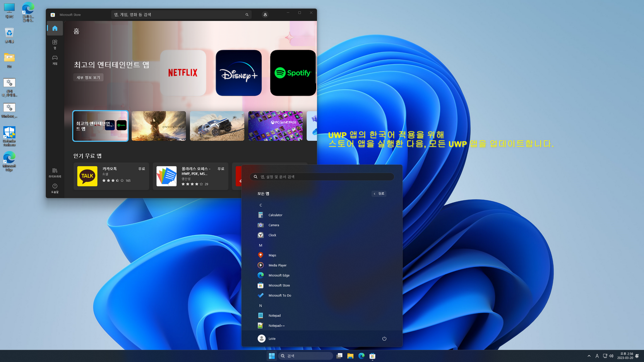This screenshot has height=362, width=644.
Task: Launch Notepad++ from all apps list
Action: 322,326
